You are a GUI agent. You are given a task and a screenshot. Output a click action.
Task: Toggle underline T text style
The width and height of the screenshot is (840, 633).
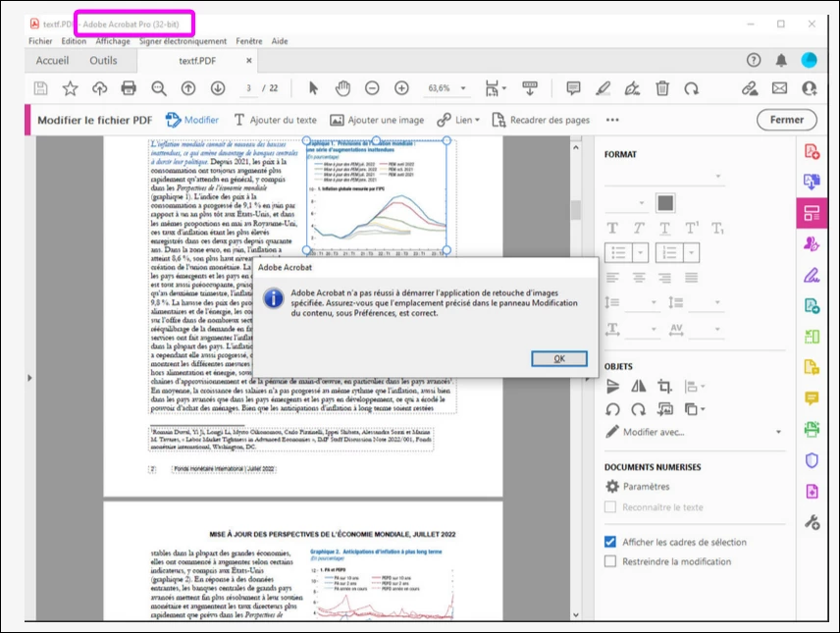[664, 229]
